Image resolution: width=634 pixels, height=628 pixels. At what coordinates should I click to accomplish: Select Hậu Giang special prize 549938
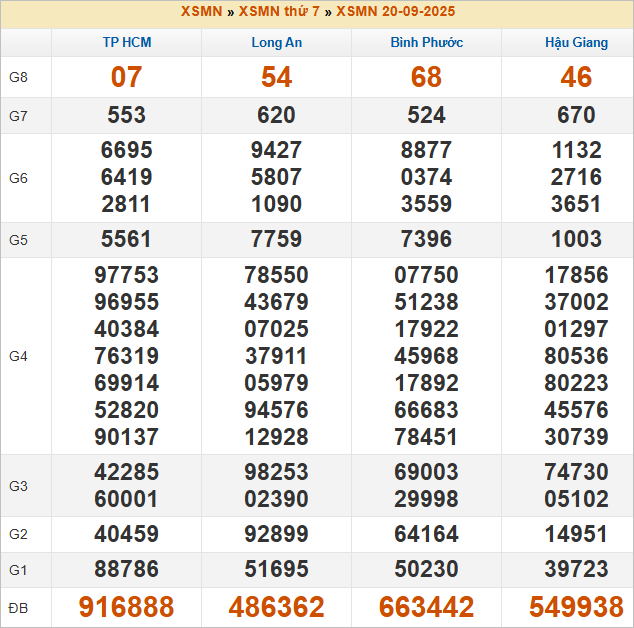576,607
